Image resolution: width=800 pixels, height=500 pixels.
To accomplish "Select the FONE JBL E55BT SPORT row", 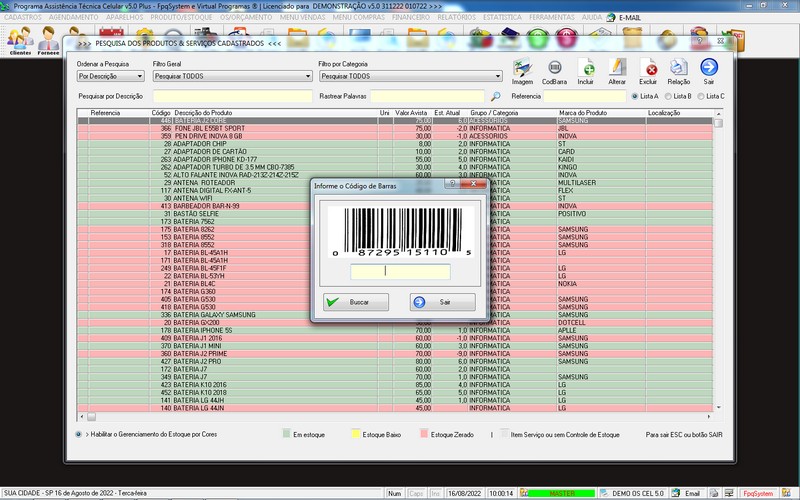I will pos(395,129).
